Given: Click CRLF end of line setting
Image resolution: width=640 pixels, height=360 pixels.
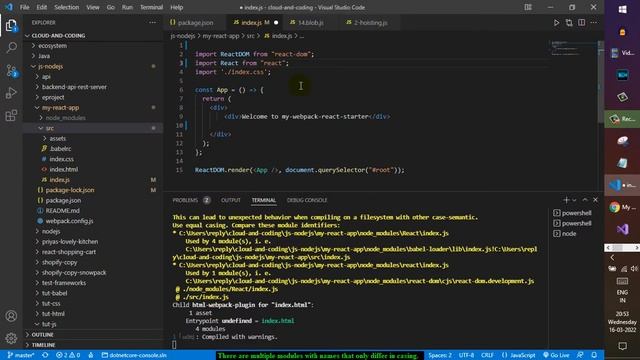Looking at the screenshot, I should tap(487, 355).
